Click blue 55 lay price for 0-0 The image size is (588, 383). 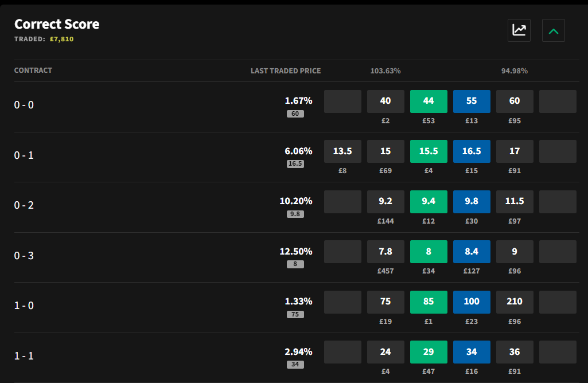pos(472,101)
